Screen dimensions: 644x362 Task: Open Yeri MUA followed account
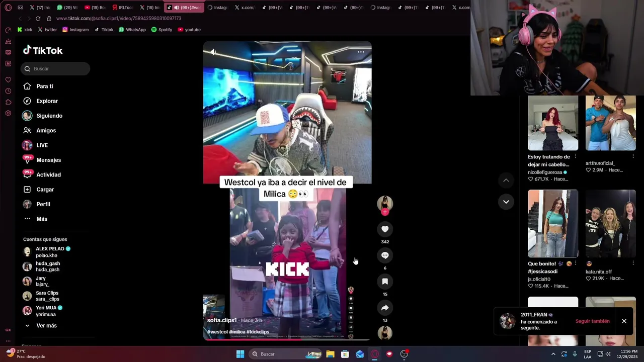[x=43, y=311]
